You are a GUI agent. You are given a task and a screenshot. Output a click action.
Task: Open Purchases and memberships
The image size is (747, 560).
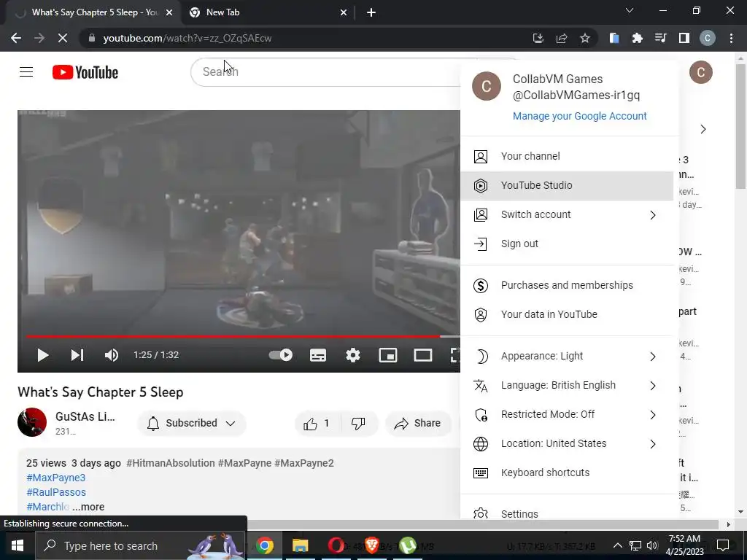click(x=567, y=285)
